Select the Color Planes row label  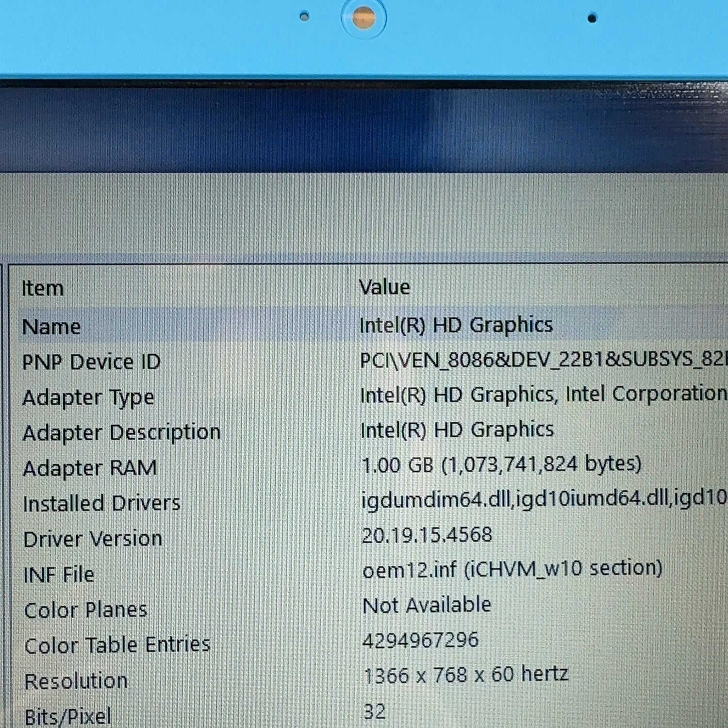click(x=85, y=610)
